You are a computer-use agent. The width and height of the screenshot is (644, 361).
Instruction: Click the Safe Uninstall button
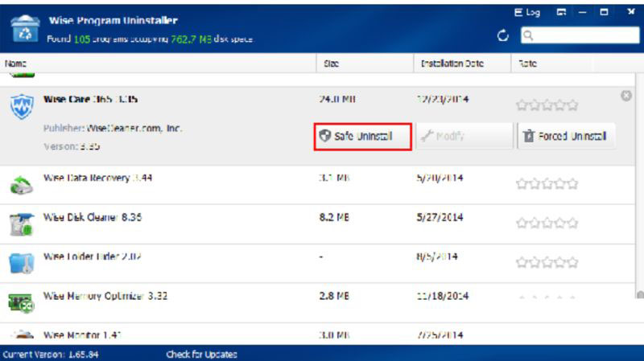363,136
